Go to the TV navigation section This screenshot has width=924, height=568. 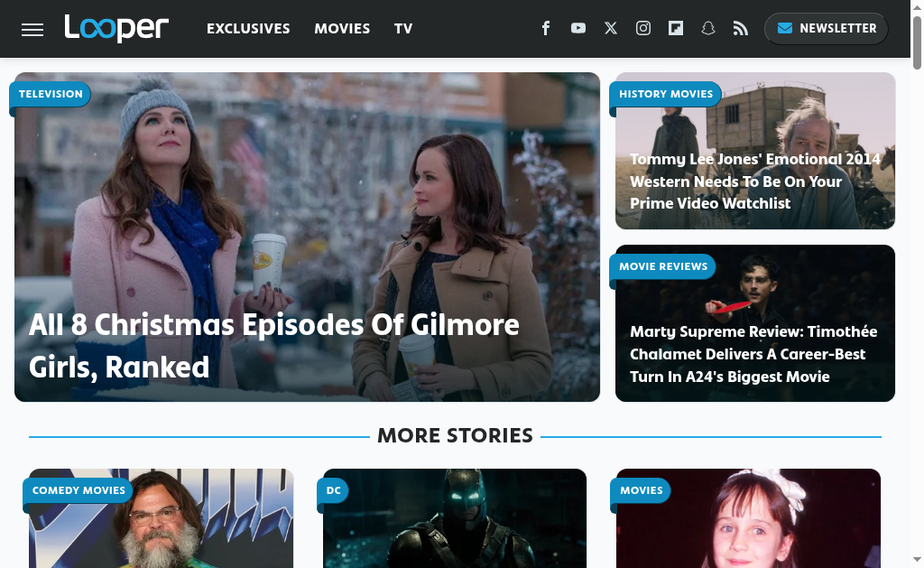click(403, 29)
